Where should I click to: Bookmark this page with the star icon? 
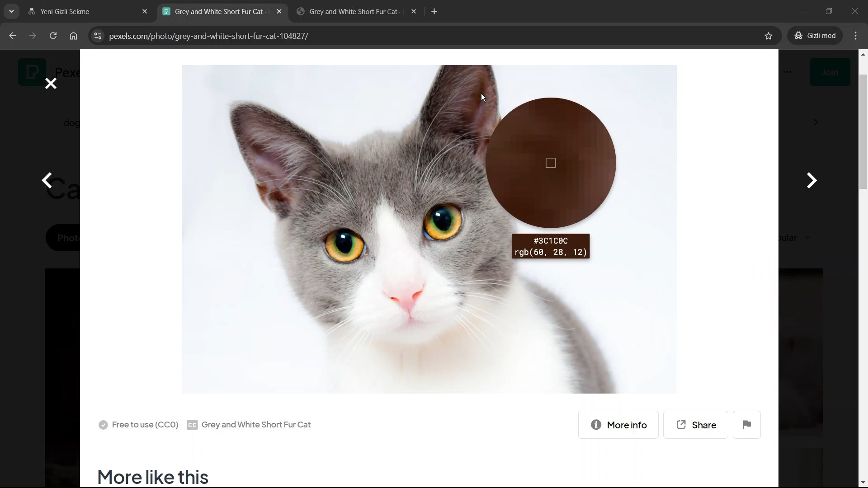pos(769,36)
